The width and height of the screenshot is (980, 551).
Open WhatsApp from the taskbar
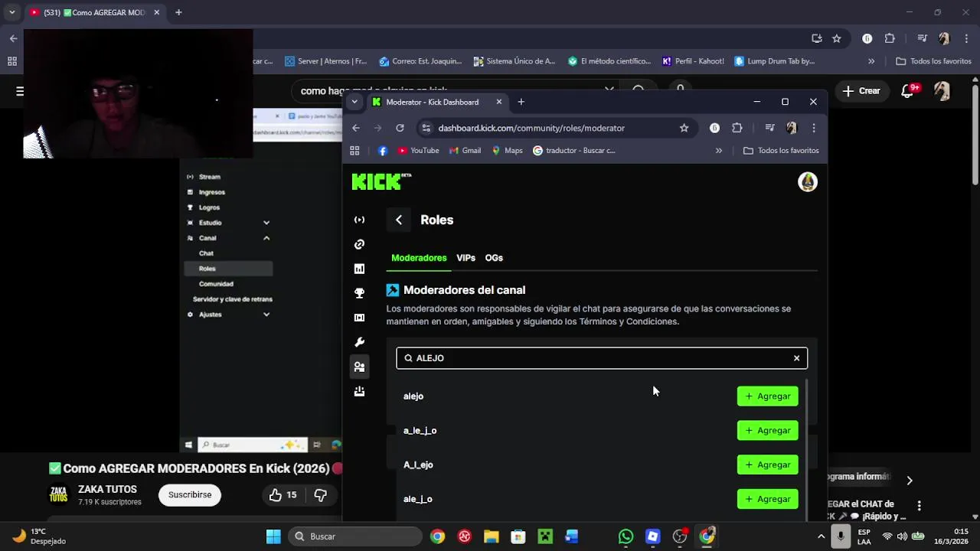point(626,536)
